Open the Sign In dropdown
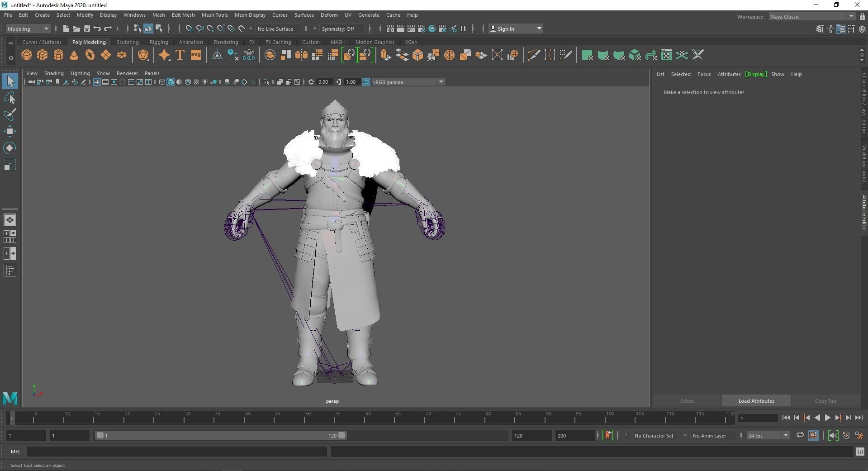 pyautogui.click(x=516, y=29)
